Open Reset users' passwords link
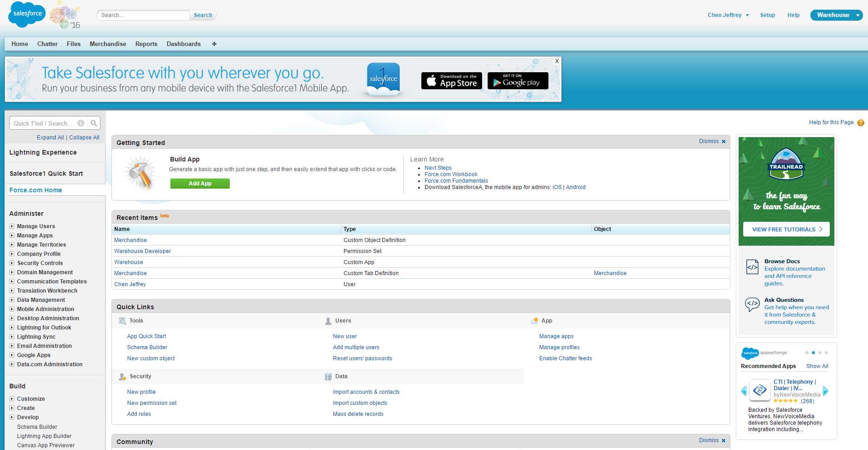 pyautogui.click(x=362, y=358)
